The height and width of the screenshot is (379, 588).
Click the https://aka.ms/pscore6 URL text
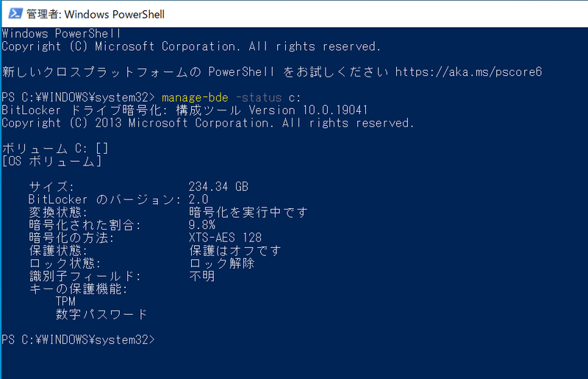tap(468, 71)
